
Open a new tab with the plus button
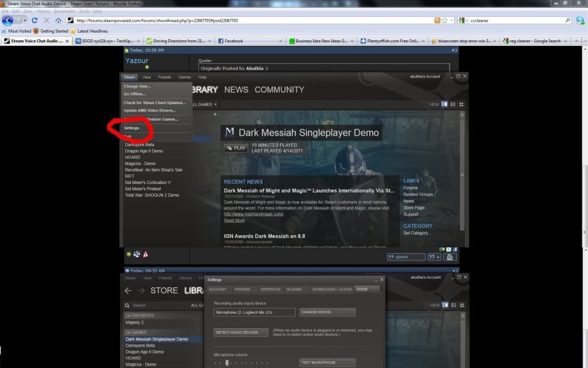pos(577,41)
